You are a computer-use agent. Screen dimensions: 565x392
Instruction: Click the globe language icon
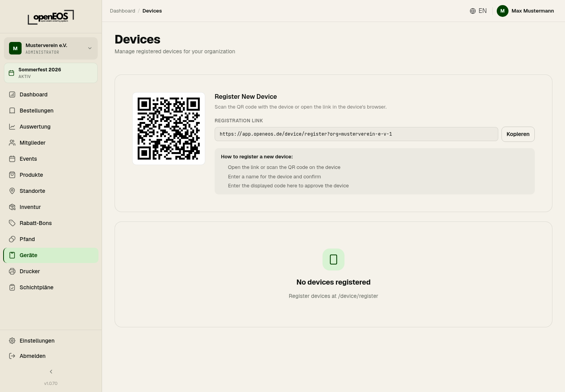473,11
